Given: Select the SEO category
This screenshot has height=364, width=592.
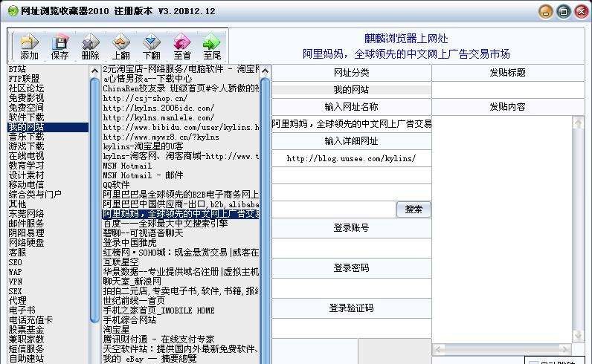Looking at the screenshot, I should (15, 262).
